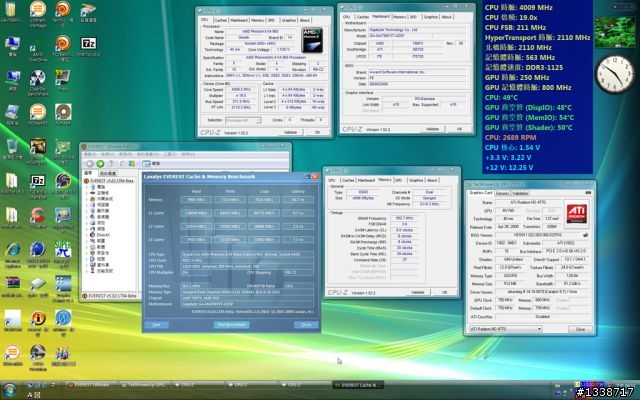Close the EVEREST Cache & Memory Benchmark dialog
The image size is (640, 400).
[315, 176]
